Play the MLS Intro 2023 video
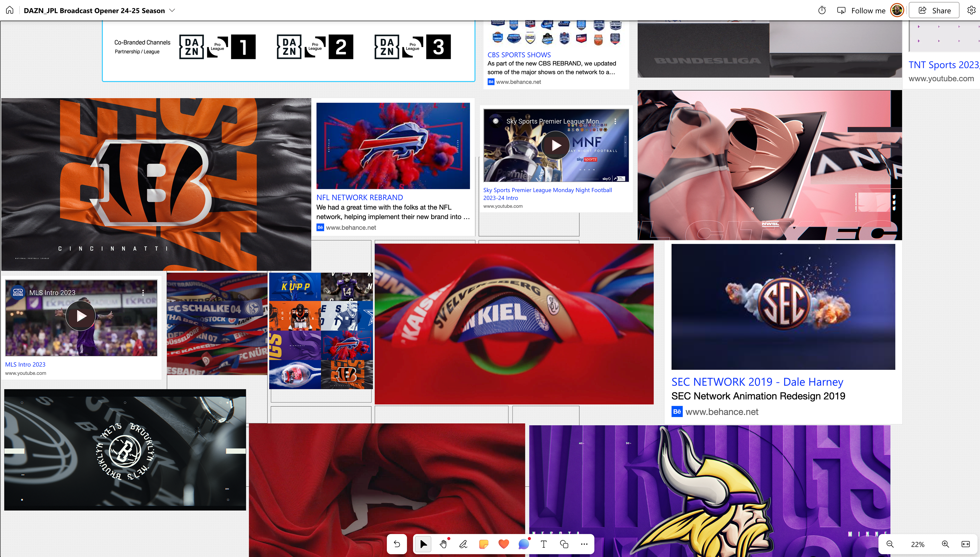 [x=81, y=316]
